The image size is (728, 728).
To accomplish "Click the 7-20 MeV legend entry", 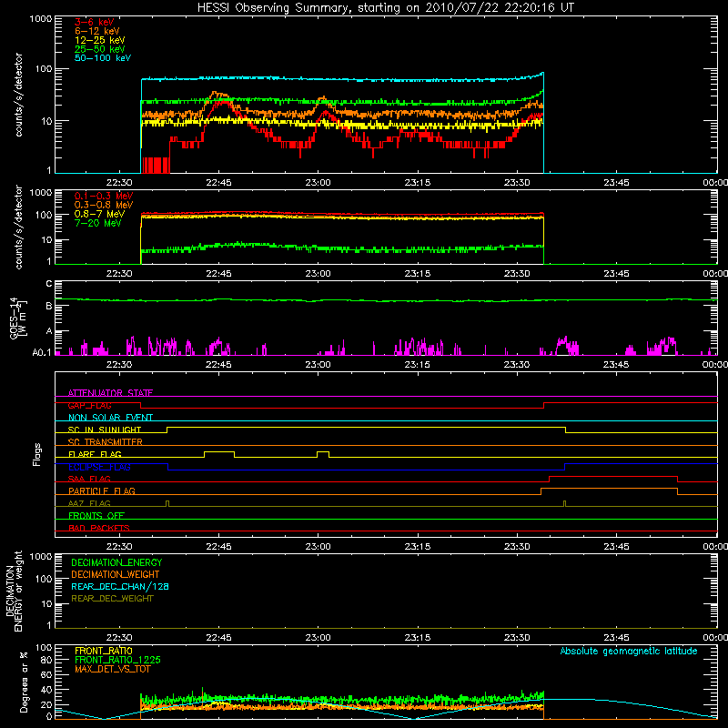I will pyautogui.click(x=97, y=223).
